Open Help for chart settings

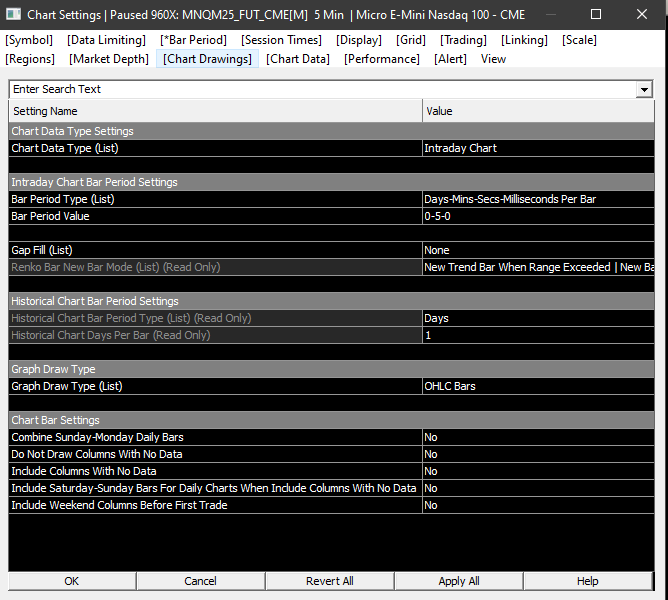pyautogui.click(x=588, y=581)
